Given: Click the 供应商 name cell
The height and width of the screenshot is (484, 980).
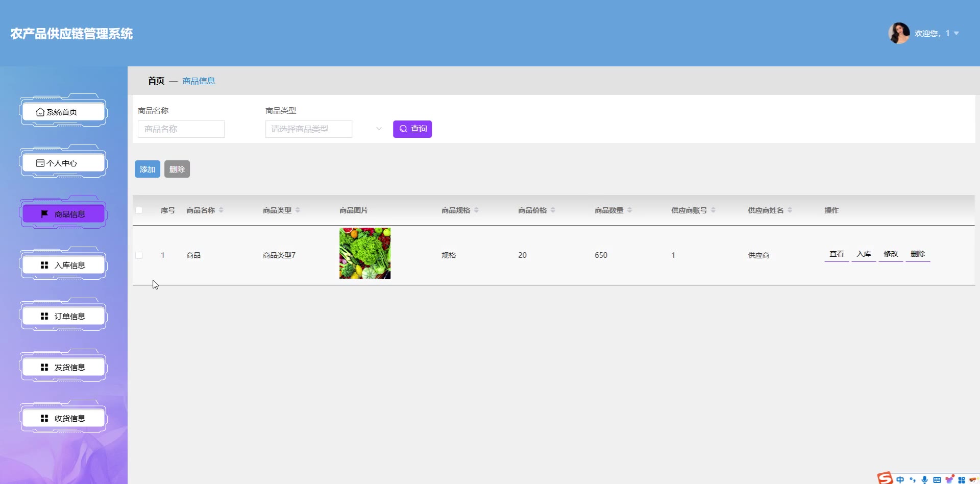Looking at the screenshot, I should click(x=758, y=255).
